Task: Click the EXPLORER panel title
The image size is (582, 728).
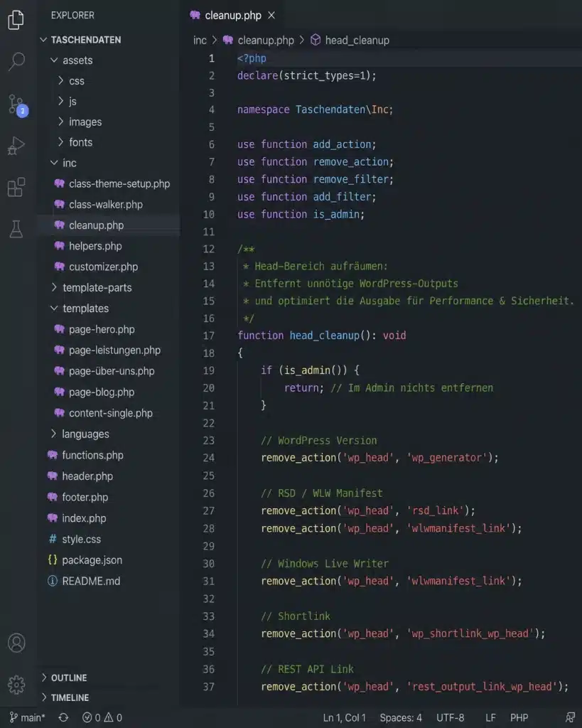Action: [72, 16]
